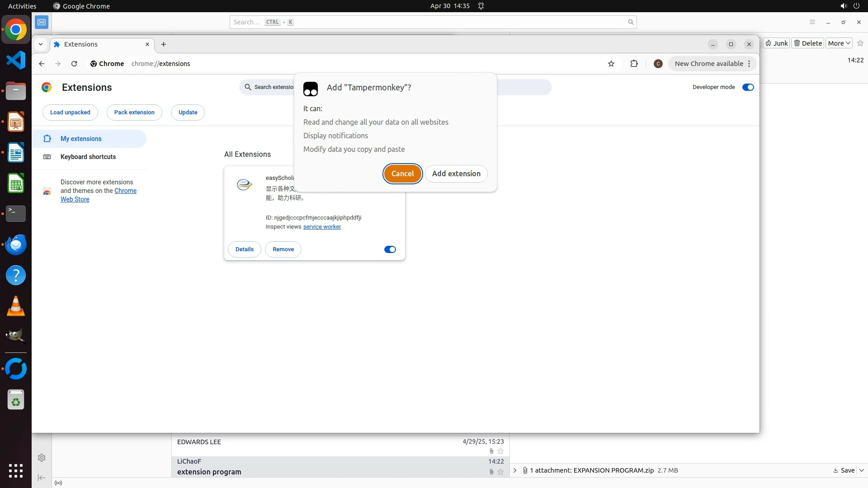Expand the attachment list chevron
This screenshot has width=868, height=488.
pos(514,470)
